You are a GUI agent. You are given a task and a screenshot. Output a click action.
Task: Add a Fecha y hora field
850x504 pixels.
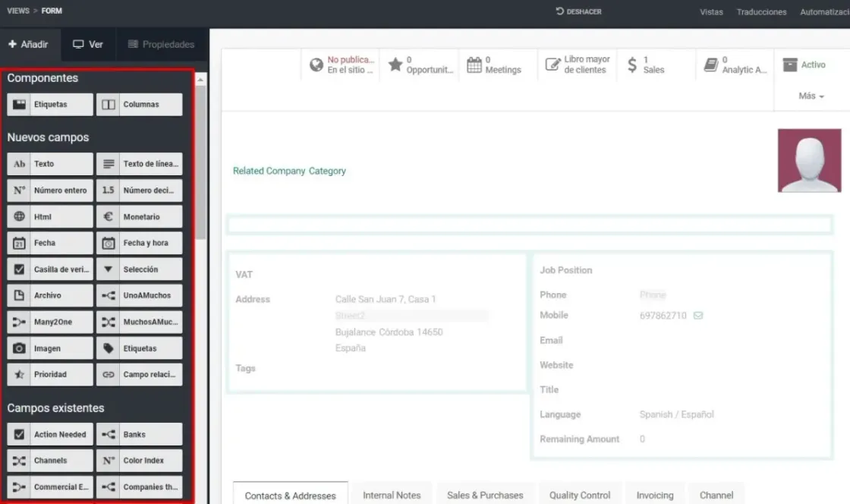(x=140, y=243)
